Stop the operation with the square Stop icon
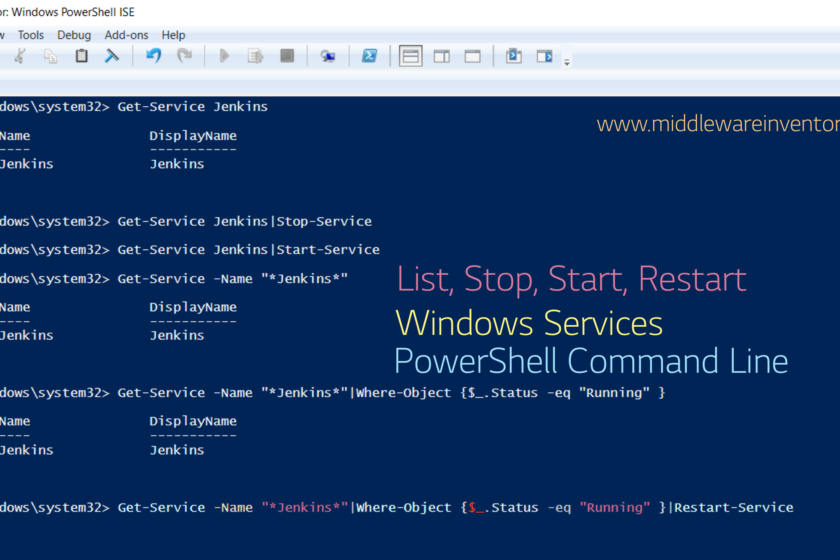840x560 pixels. (287, 56)
